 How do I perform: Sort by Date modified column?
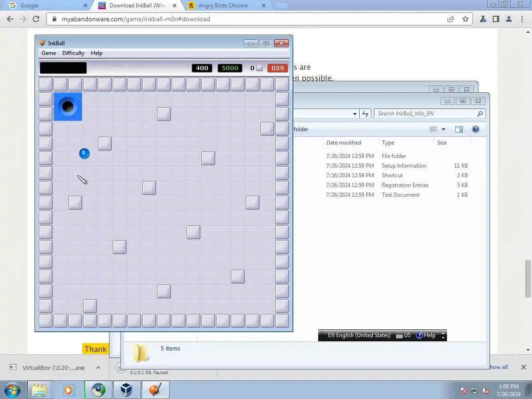tap(344, 143)
